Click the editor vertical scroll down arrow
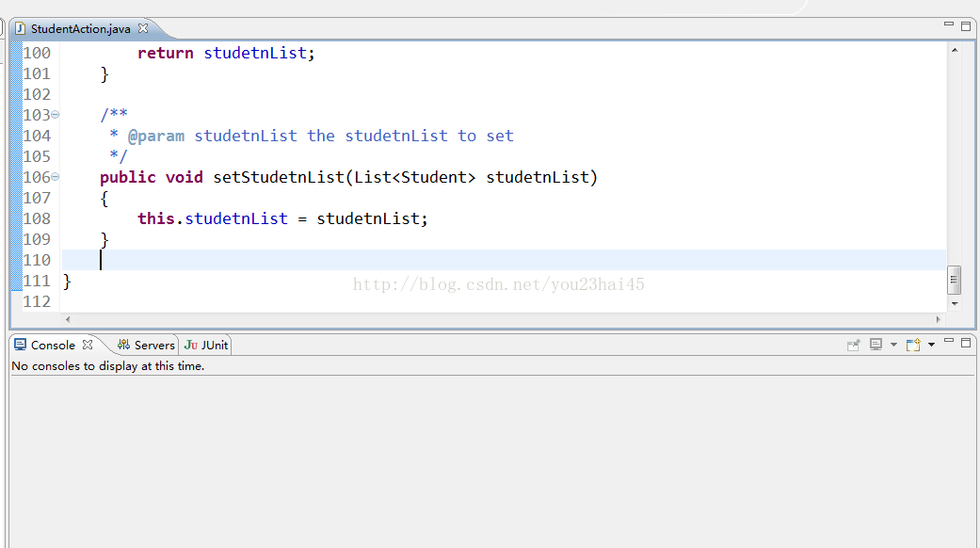The height and width of the screenshot is (548, 980). click(x=955, y=304)
